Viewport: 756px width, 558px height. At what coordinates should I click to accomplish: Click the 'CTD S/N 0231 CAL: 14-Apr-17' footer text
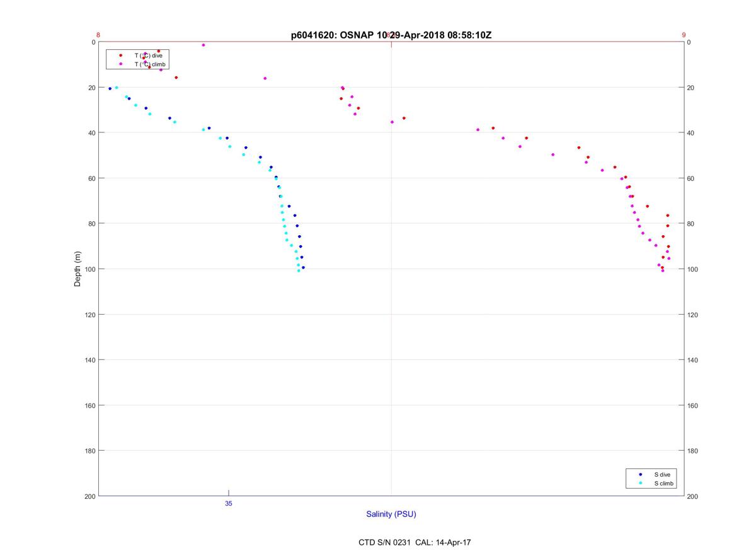point(415,542)
